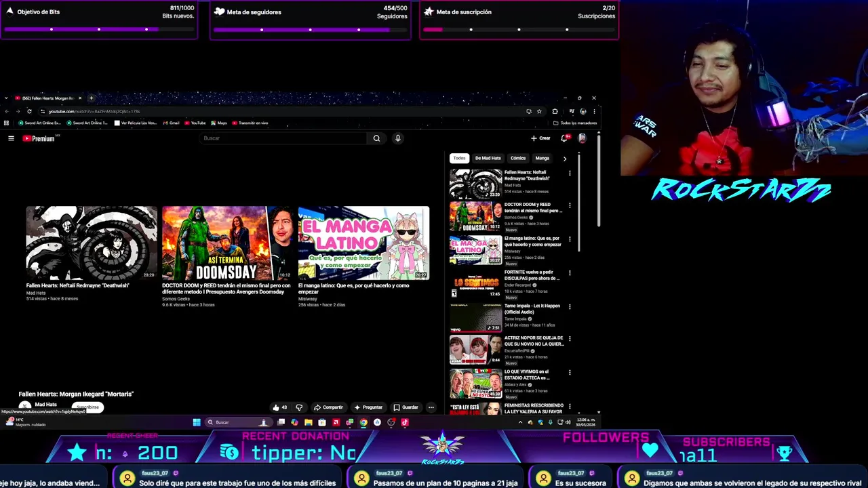Show more filter chips with arrow
The width and height of the screenshot is (868, 488).
564,159
